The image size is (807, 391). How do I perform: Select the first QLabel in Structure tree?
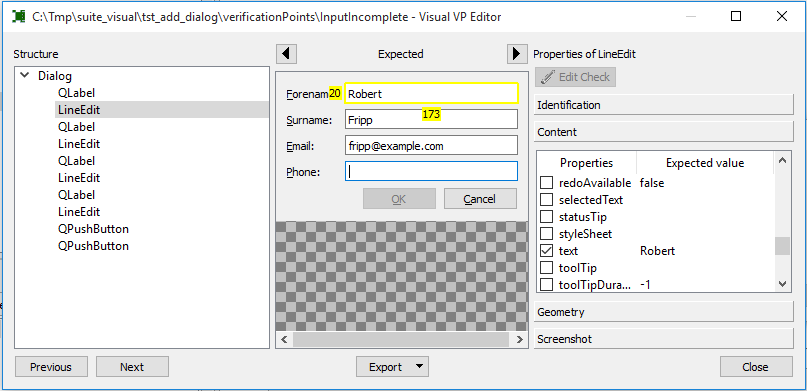76,93
